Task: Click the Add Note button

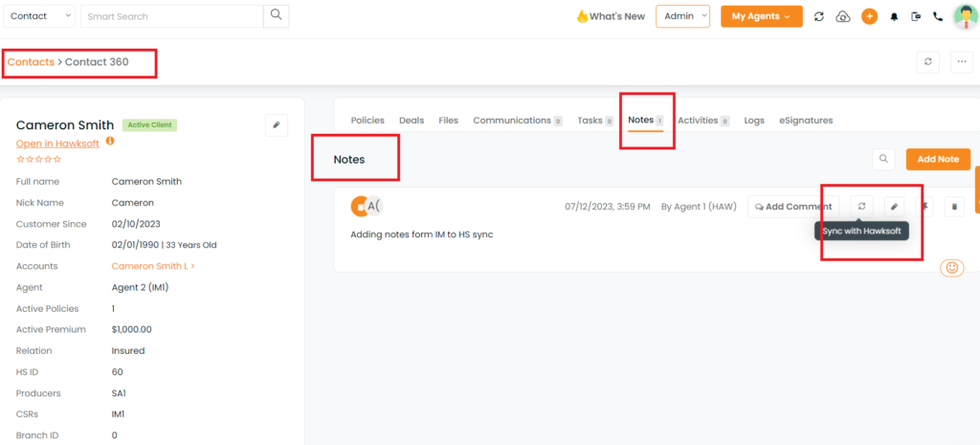Action: point(938,159)
